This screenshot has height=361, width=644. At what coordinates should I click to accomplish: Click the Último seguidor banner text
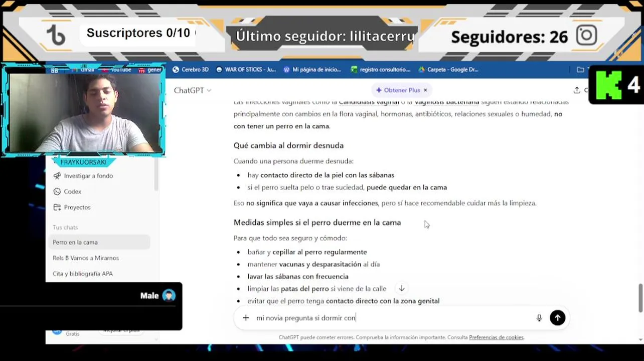click(x=325, y=36)
